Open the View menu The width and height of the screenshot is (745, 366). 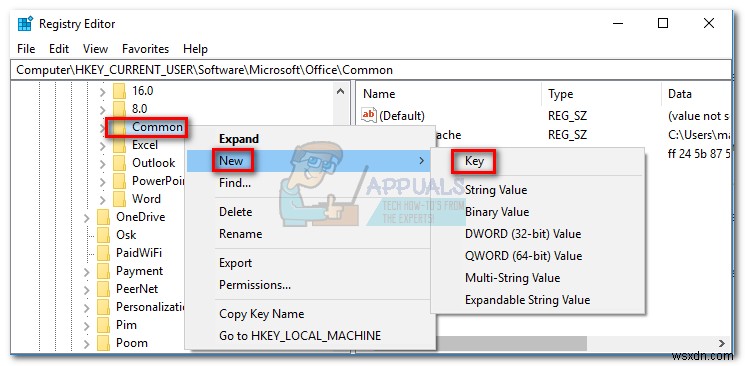click(x=96, y=48)
